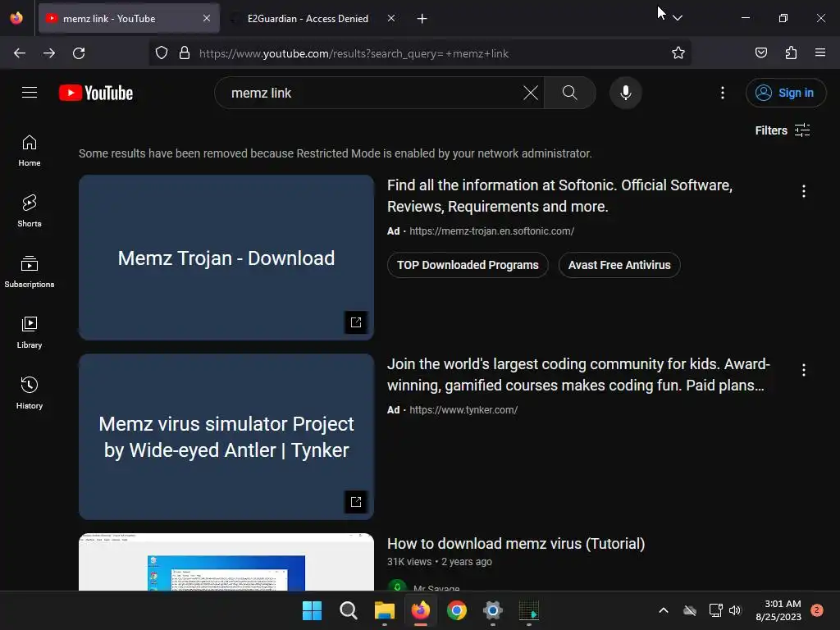Screen dimensions: 840x630
Task: Switch to 'memz link - YouTube' tab
Action: point(129,18)
